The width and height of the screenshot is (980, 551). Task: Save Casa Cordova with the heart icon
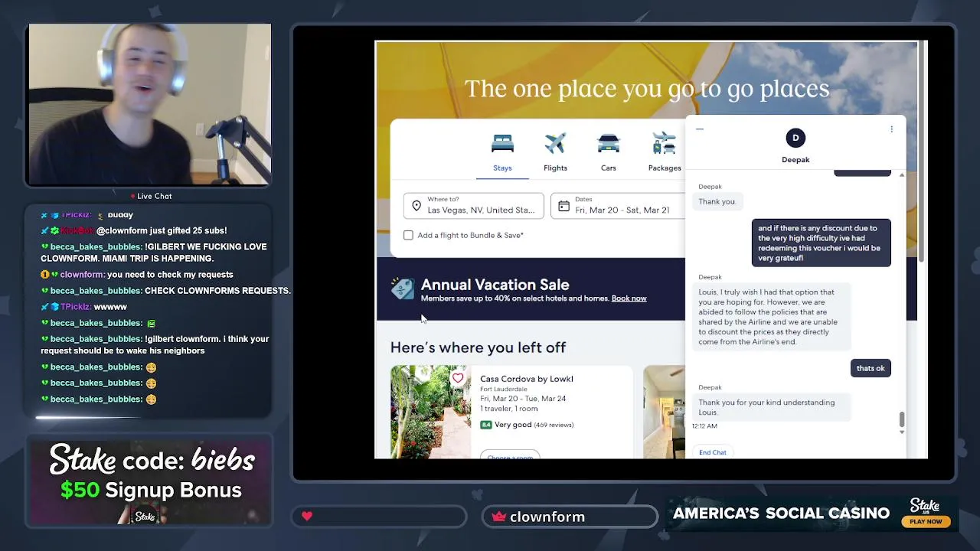[458, 378]
